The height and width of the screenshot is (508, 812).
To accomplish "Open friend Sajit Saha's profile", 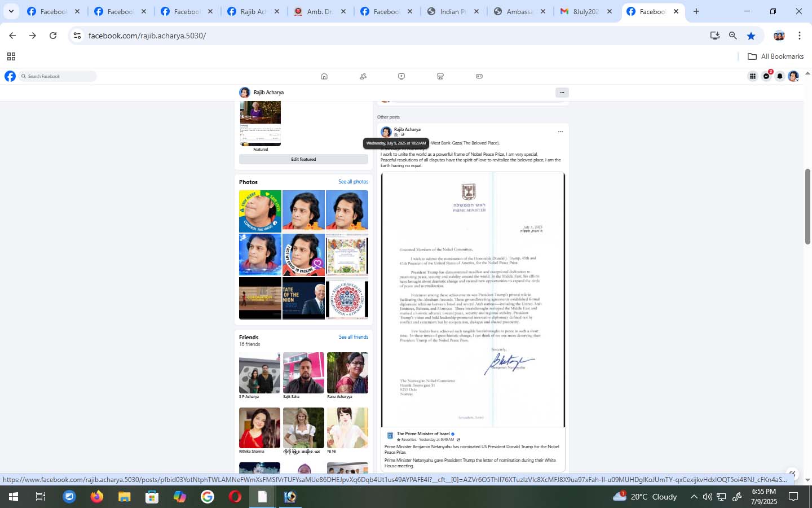I will (303, 373).
